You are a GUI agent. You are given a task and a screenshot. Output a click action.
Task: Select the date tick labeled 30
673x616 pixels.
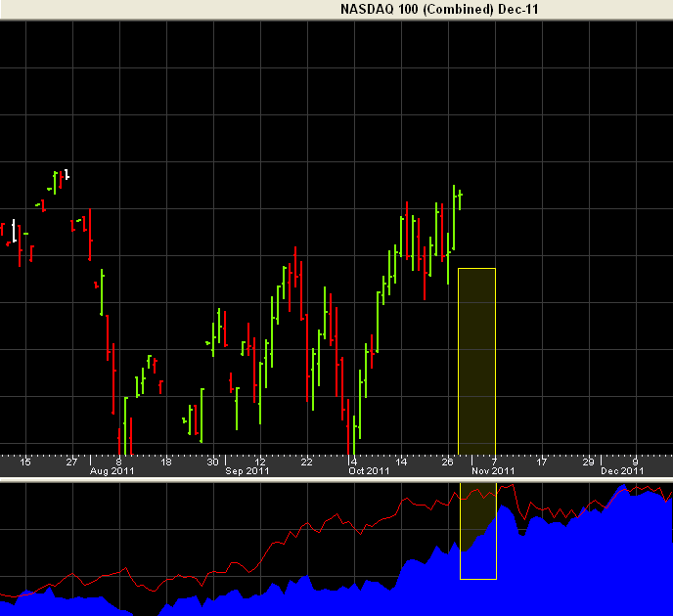click(x=212, y=462)
